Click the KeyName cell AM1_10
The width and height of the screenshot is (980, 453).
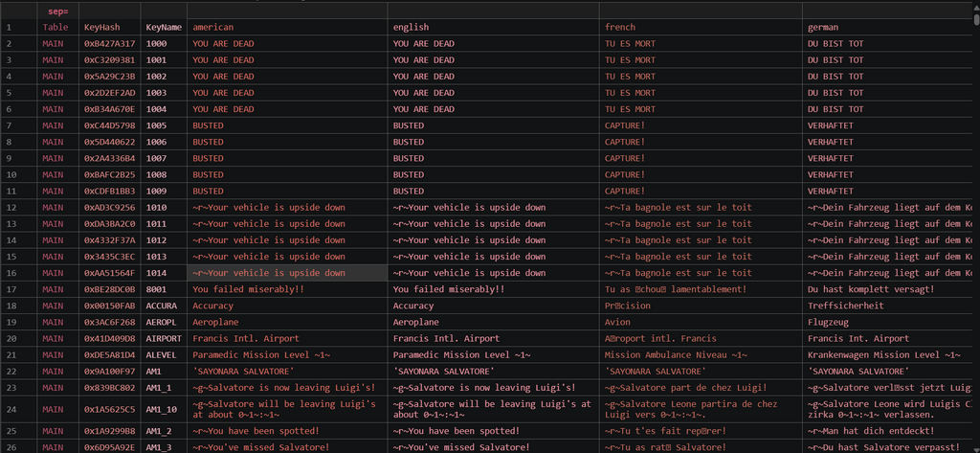pos(164,409)
